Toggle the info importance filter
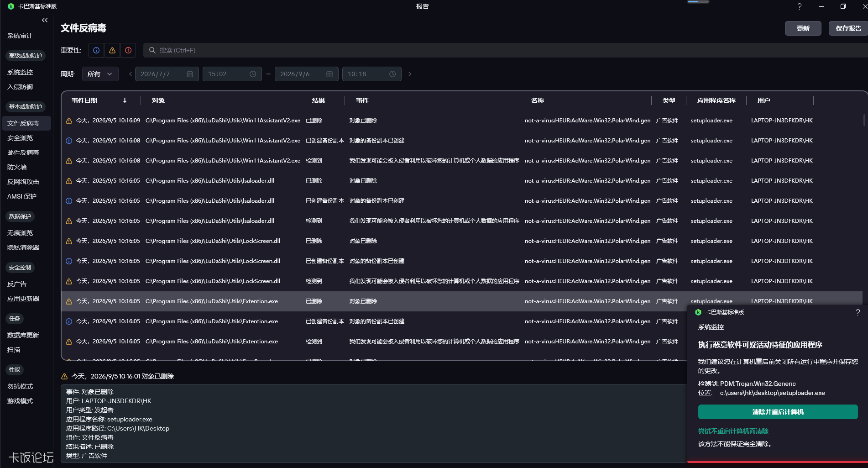The width and height of the screenshot is (868, 468). 96,50
